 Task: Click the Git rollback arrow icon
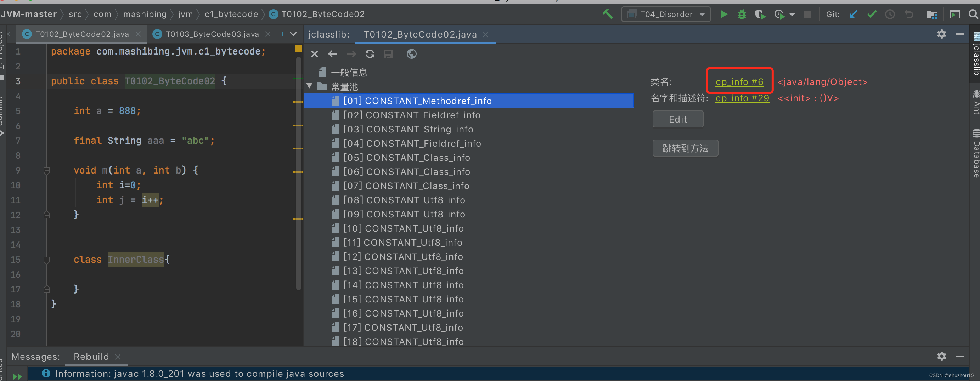point(908,15)
